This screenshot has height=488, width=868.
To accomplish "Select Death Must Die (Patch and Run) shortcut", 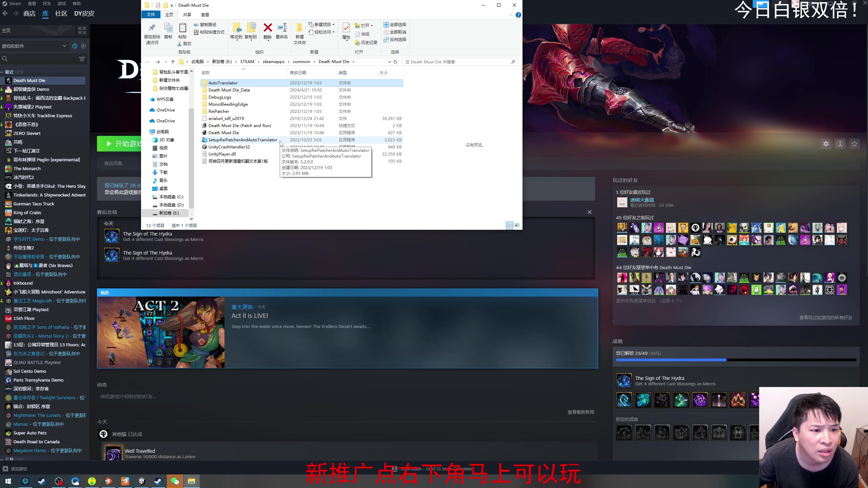I will pyautogui.click(x=302, y=125).
